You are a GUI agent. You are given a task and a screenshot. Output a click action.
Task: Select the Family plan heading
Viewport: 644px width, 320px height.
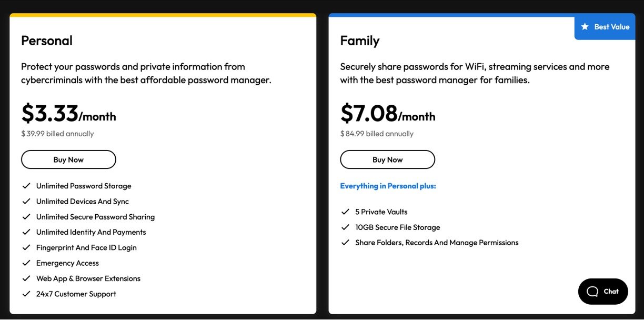pos(359,41)
